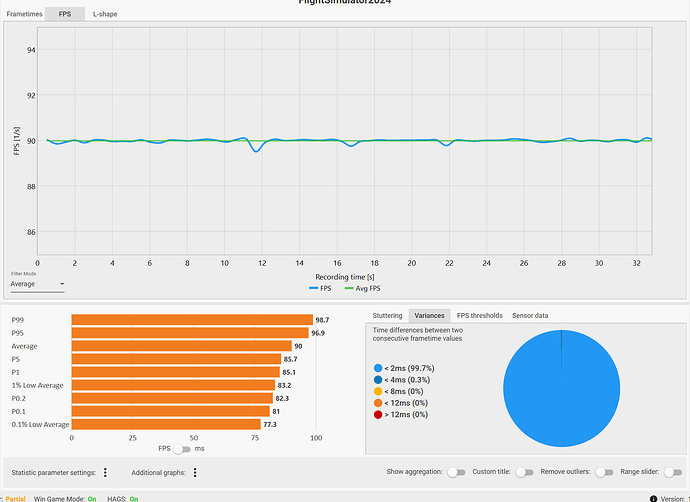Open the Filter Mode Average dropdown
The image size is (690, 502).
[37, 284]
